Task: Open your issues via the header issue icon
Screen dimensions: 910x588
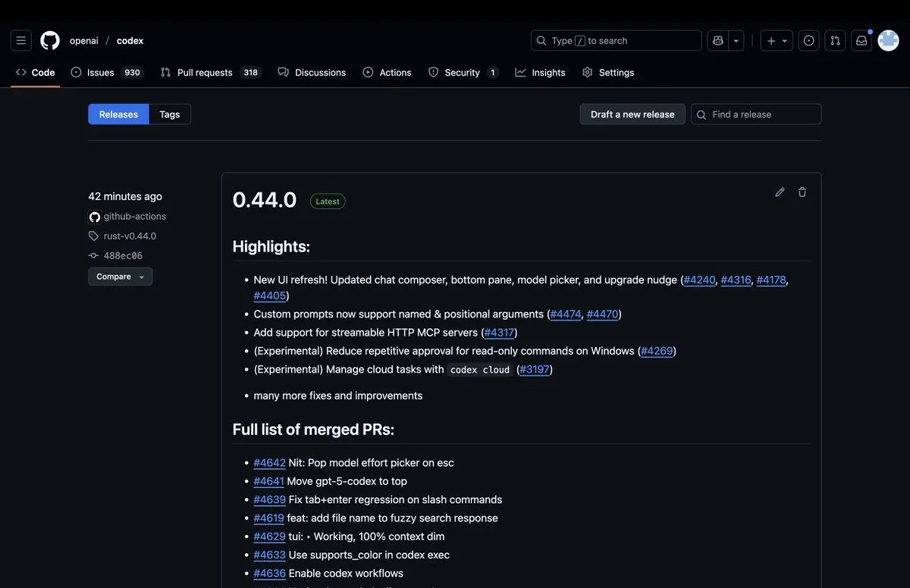Action: click(x=806, y=39)
